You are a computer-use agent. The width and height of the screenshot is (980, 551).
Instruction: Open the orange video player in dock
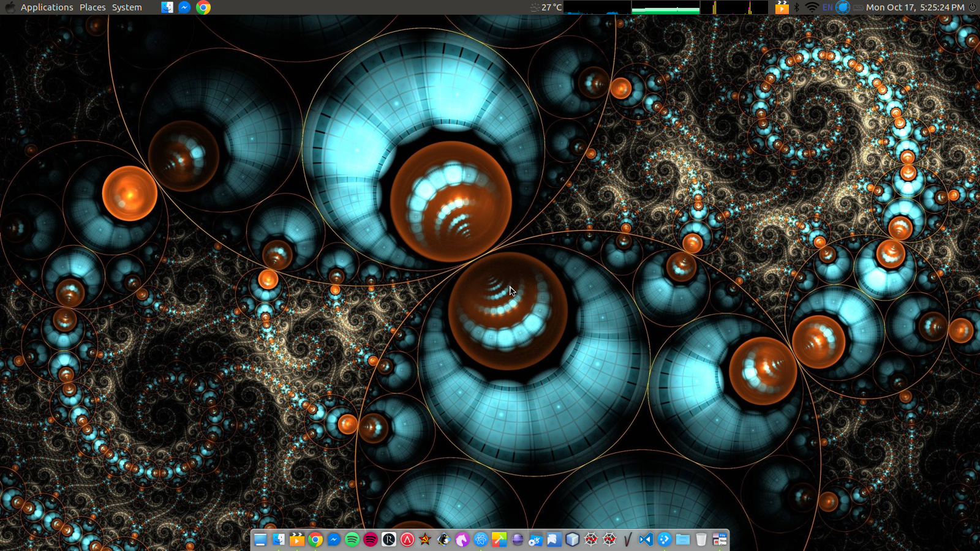click(x=297, y=539)
